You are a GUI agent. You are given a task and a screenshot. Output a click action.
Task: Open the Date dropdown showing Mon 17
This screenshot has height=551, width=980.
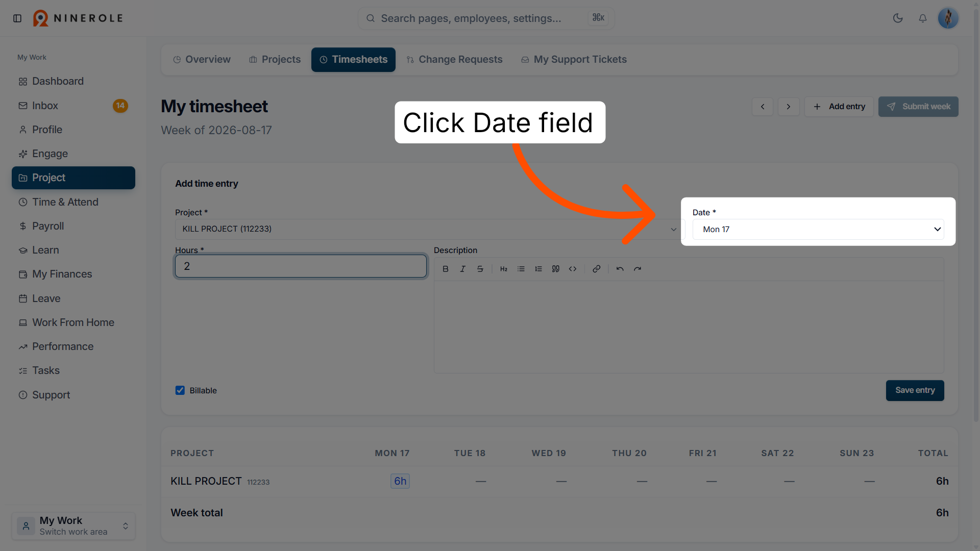point(818,230)
